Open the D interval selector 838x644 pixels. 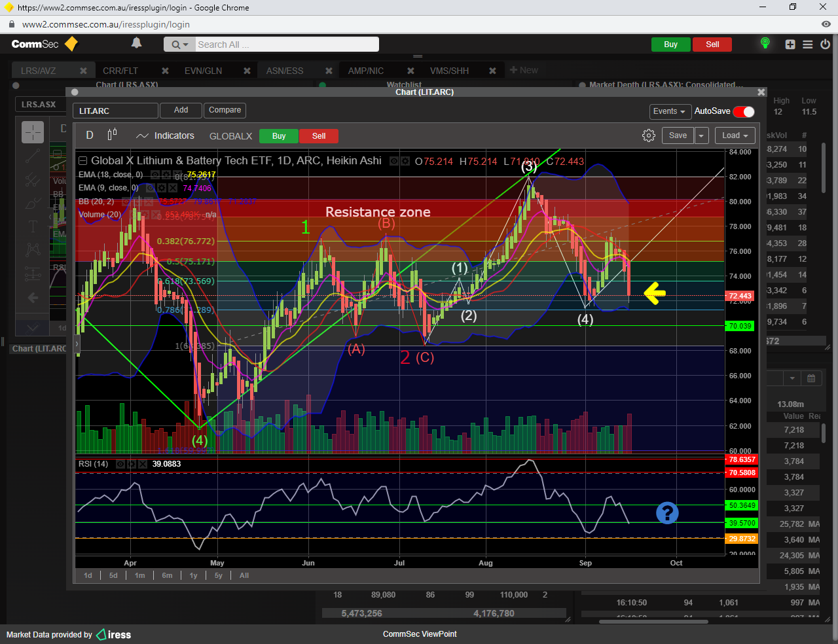tap(90, 135)
